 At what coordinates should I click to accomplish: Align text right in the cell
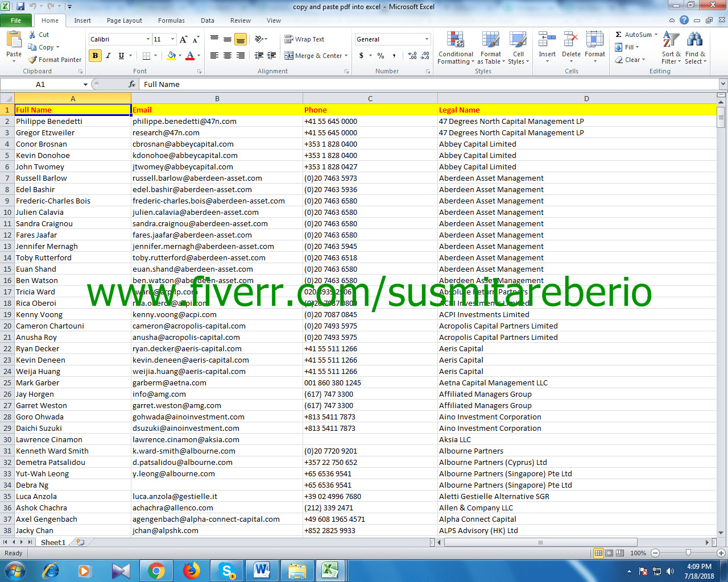point(241,56)
